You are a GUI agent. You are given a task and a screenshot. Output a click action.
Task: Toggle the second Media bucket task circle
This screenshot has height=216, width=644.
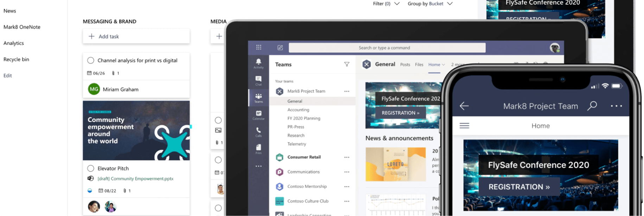218,160
